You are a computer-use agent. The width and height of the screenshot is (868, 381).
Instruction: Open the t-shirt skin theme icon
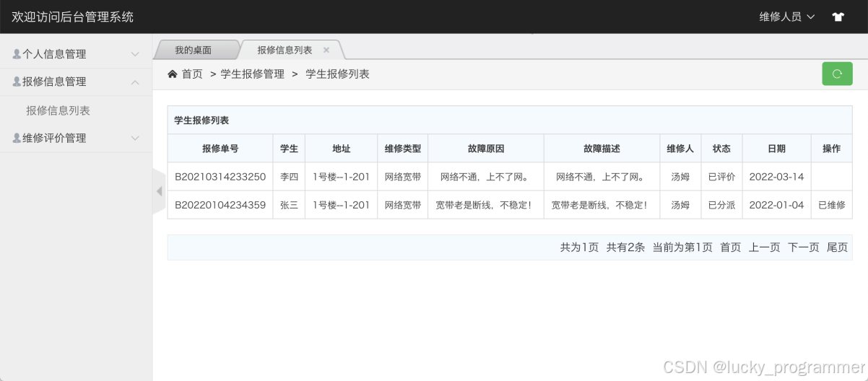[838, 17]
